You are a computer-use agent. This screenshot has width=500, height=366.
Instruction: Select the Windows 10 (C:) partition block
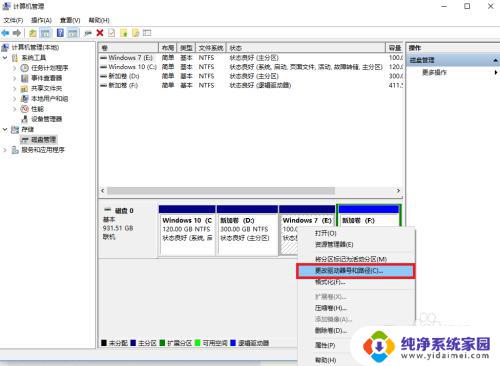[x=187, y=231]
